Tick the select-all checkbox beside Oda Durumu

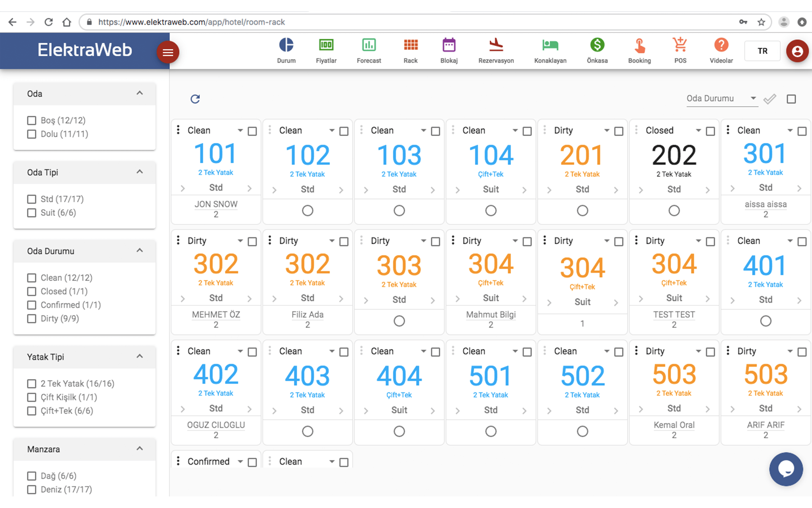point(791,99)
